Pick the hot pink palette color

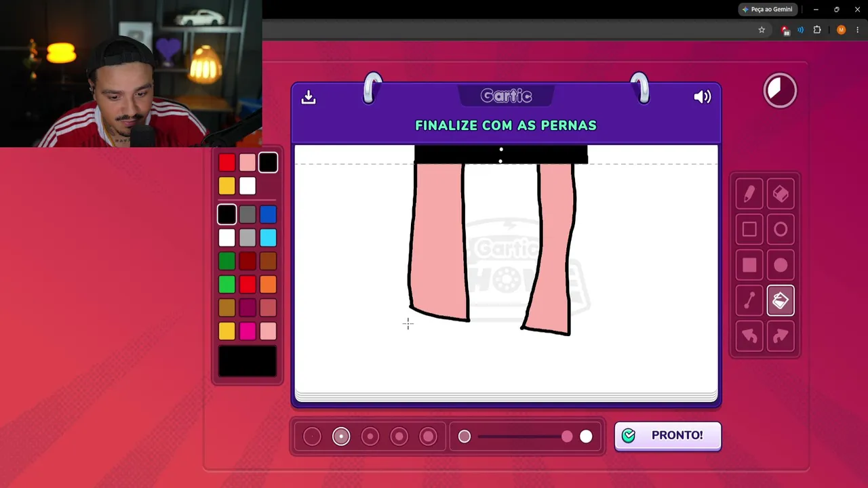tap(248, 331)
